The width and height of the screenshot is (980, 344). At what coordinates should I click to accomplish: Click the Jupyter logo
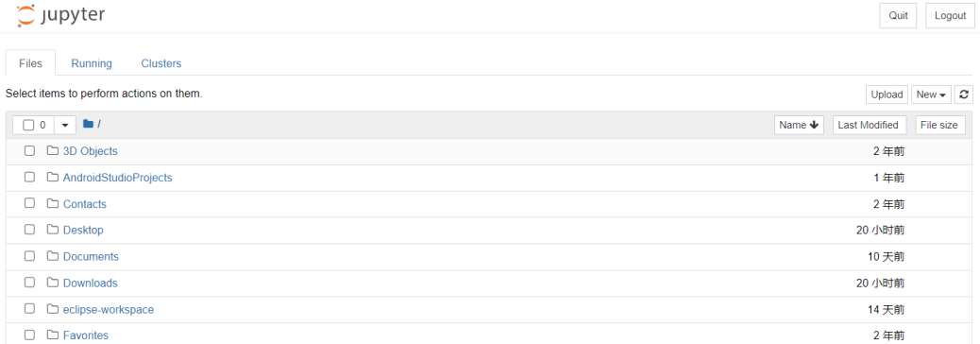click(x=60, y=16)
